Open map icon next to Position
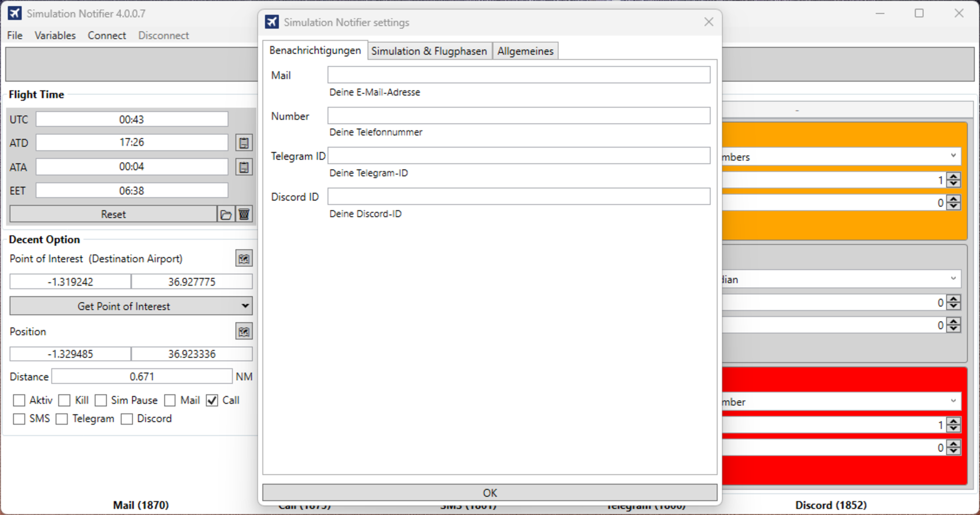This screenshot has height=515, width=980. coord(244,332)
